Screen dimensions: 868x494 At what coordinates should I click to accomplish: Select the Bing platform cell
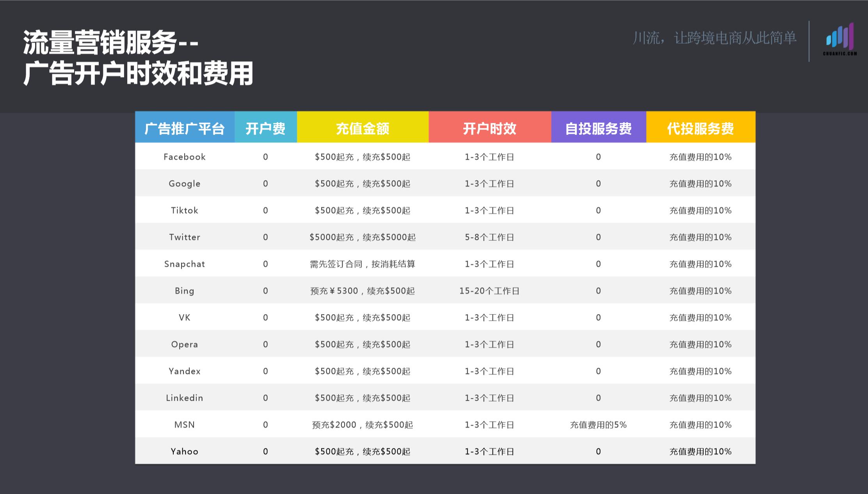(185, 291)
